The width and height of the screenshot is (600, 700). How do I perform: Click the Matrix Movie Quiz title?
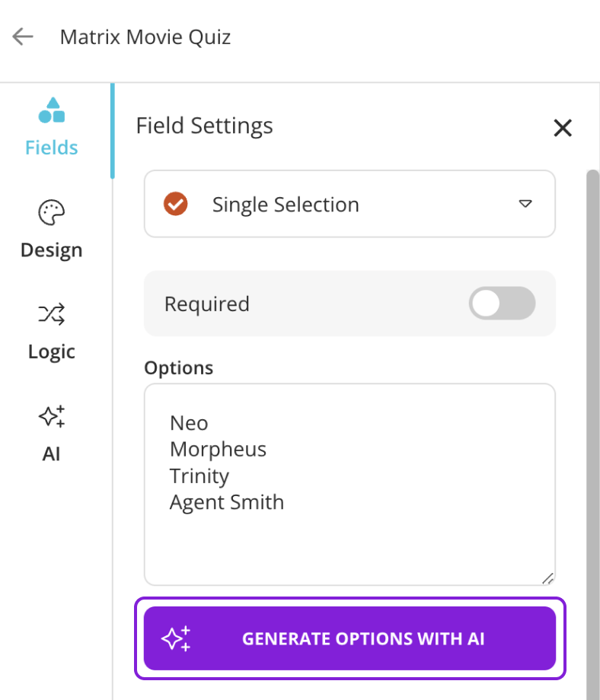click(x=145, y=37)
